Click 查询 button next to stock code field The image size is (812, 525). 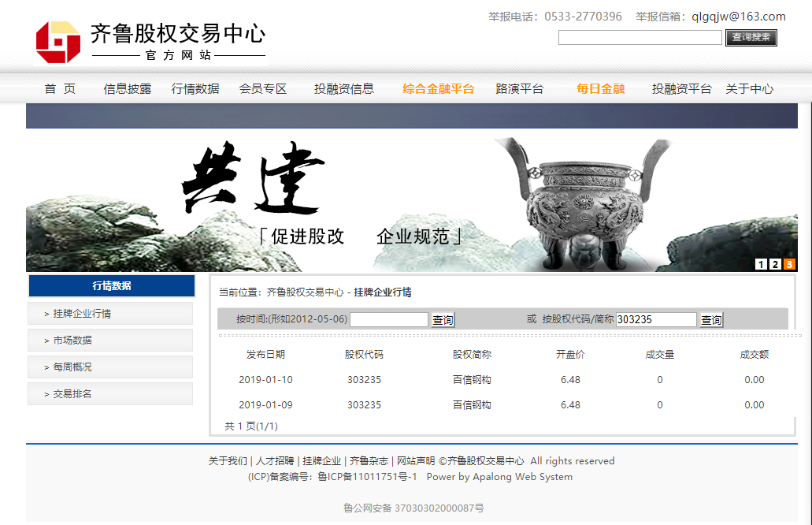(711, 320)
